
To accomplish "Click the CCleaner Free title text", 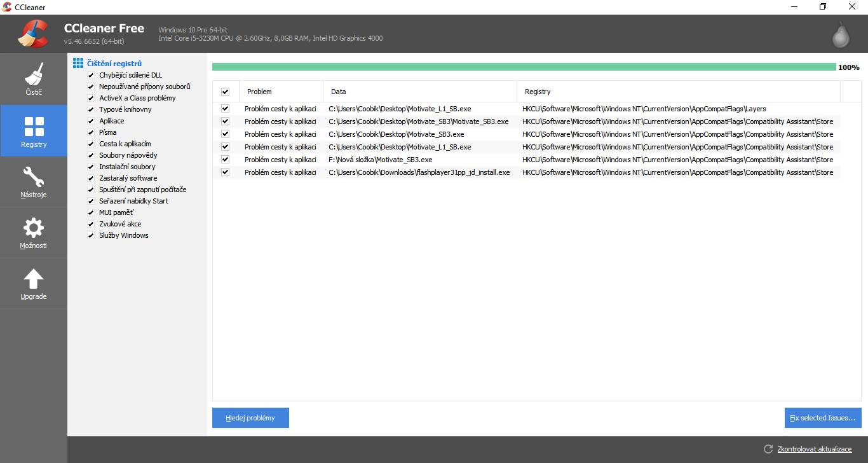I will click(104, 29).
